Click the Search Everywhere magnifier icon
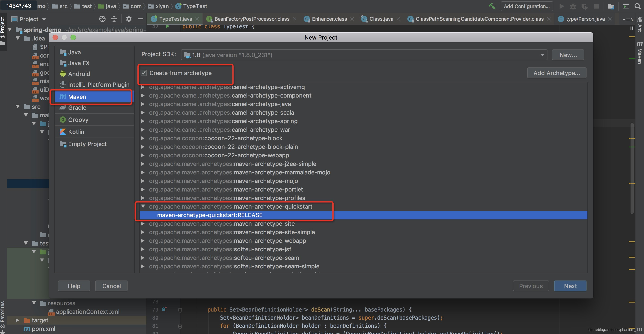The height and width of the screenshot is (334, 644). [637, 6]
